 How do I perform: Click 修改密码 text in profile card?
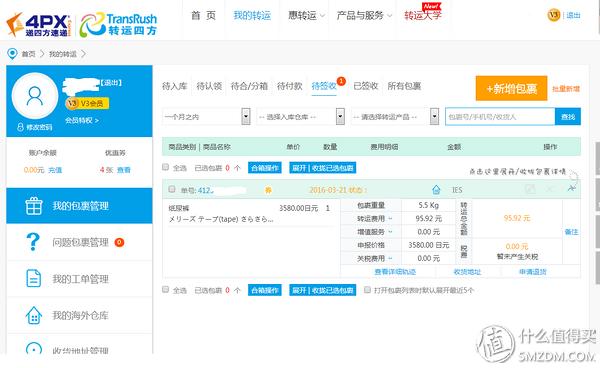[x=39, y=127]
